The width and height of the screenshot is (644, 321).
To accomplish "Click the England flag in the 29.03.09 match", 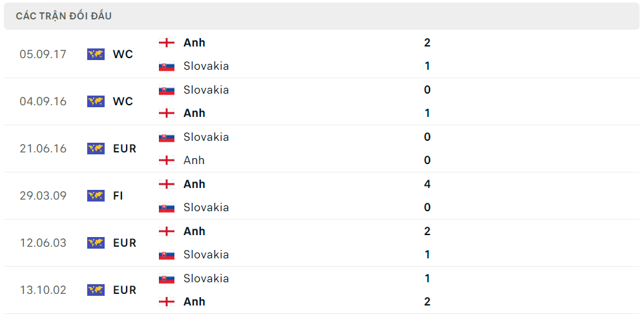I will pyautogui.click(x=167, y=184).
